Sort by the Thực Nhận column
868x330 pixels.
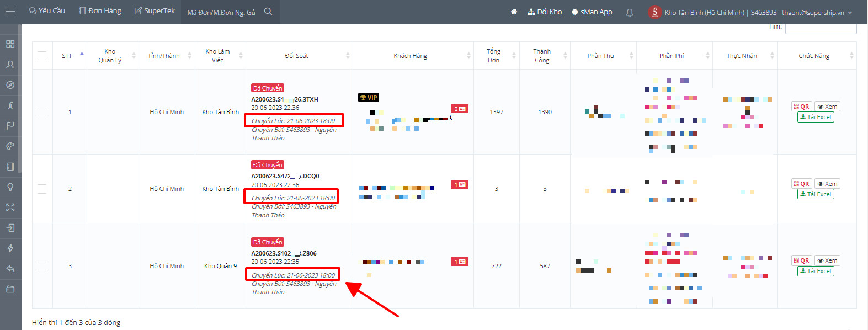pyautogui.click(x=744, y=56)
